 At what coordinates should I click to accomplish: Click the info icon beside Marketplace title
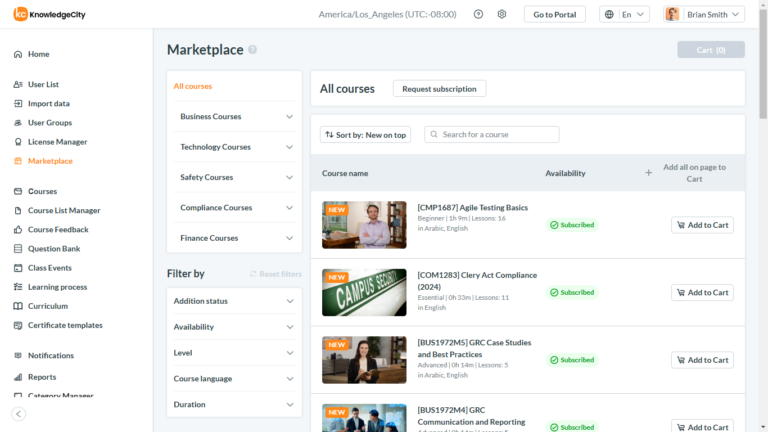coord(253,50)
